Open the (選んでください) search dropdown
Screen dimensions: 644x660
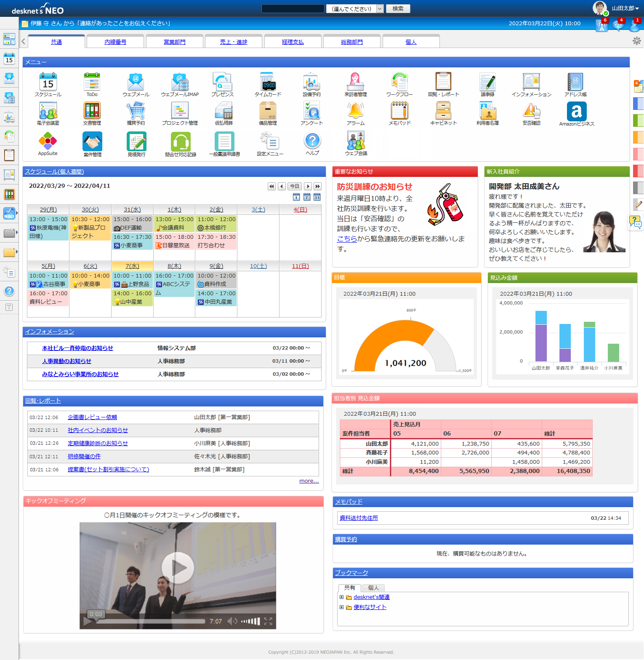[355, 9]
